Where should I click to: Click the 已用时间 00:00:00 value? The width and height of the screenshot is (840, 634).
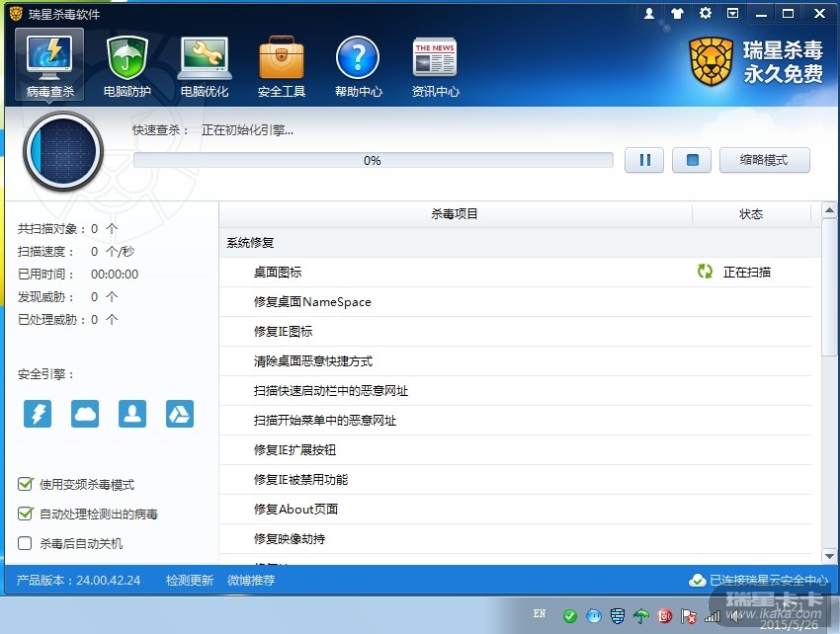(115, 275)
